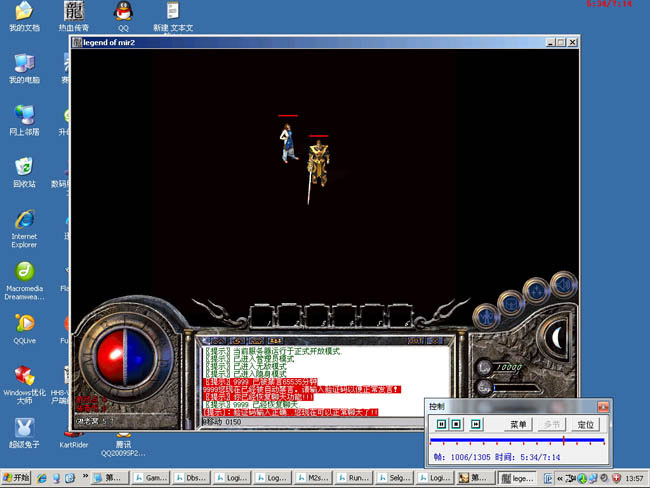
Task: Click the chat input field showing @移动 0150
Action: coord(313,422)
